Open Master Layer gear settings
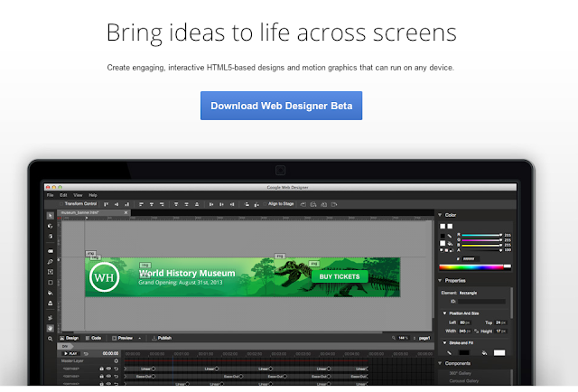The image size is (578, 392). pyautogui.click(x=117, y=361)
